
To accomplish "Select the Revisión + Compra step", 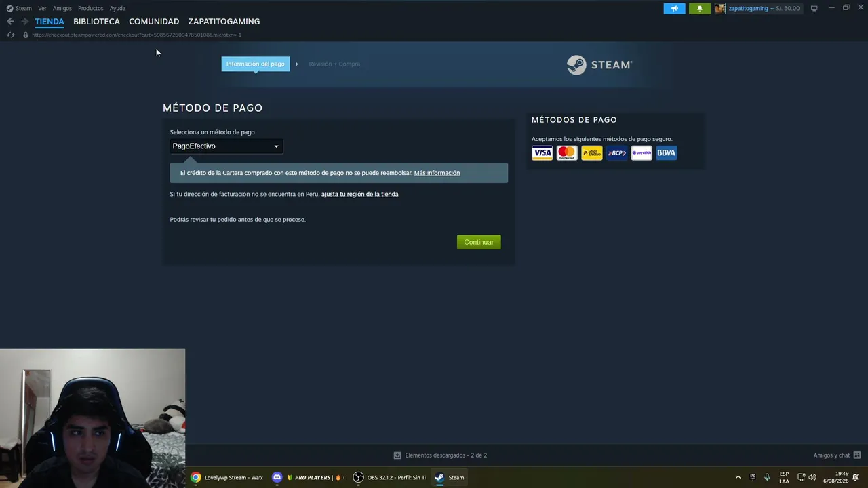I will click(334, 64).
